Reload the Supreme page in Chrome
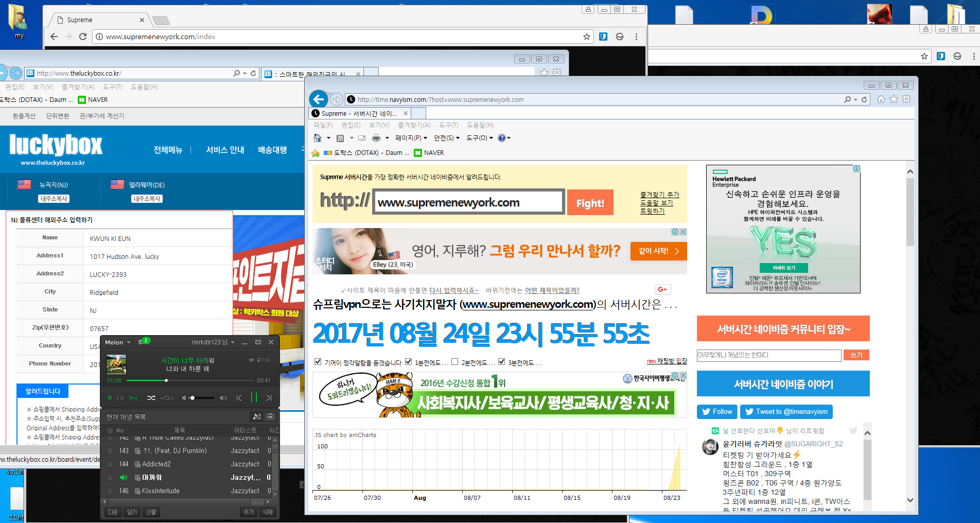Screen dimensions: 980x523 83,37
